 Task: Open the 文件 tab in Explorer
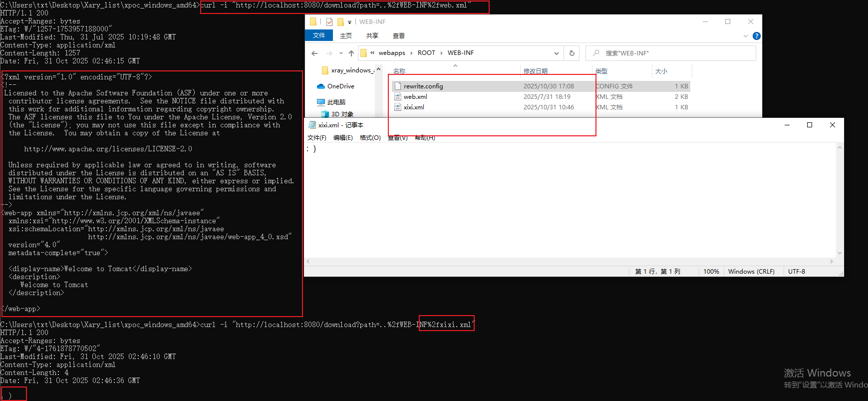point(319,35)
